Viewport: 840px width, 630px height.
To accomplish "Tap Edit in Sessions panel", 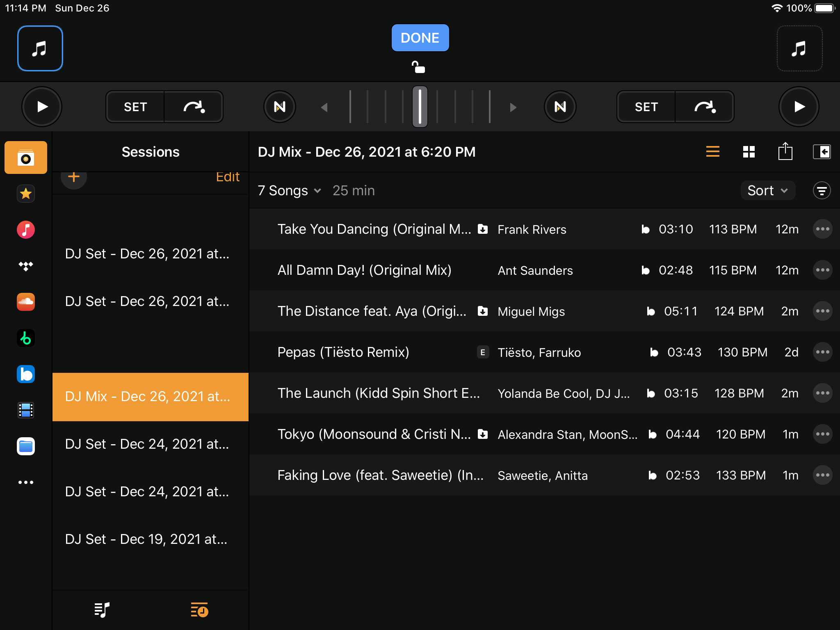I will (x=228, y=177).
